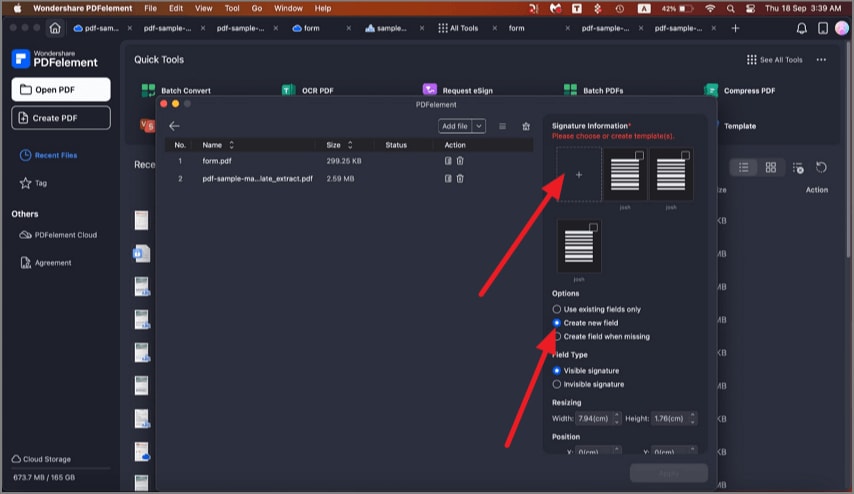
Task: Check the first josh signature template checkbox
Action: click(x=639, y=156)
